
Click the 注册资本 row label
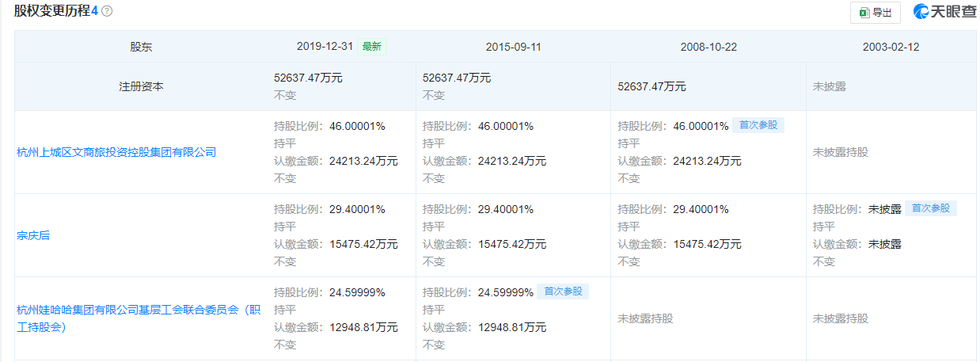tap(142, 86)
